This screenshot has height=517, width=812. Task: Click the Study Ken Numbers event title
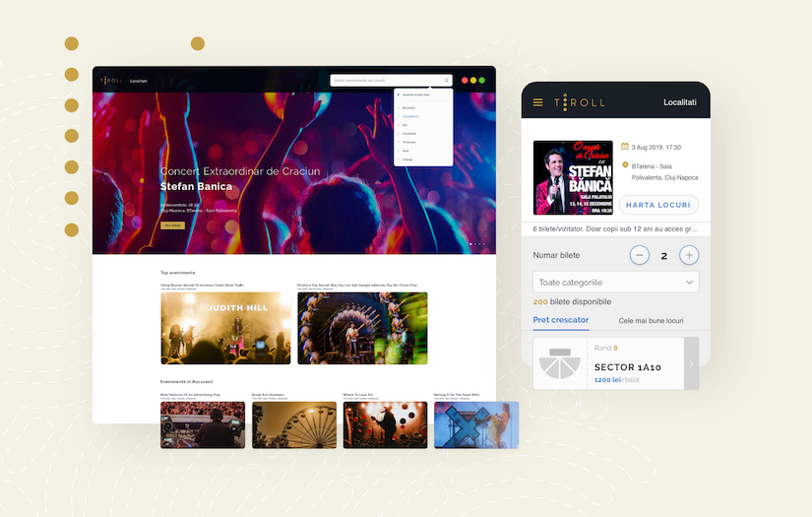pyautogui.click(x=268, y=395)
